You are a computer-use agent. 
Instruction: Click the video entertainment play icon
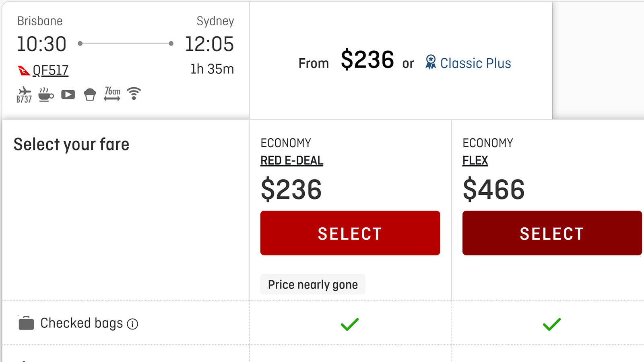click(x=68, y=95)
